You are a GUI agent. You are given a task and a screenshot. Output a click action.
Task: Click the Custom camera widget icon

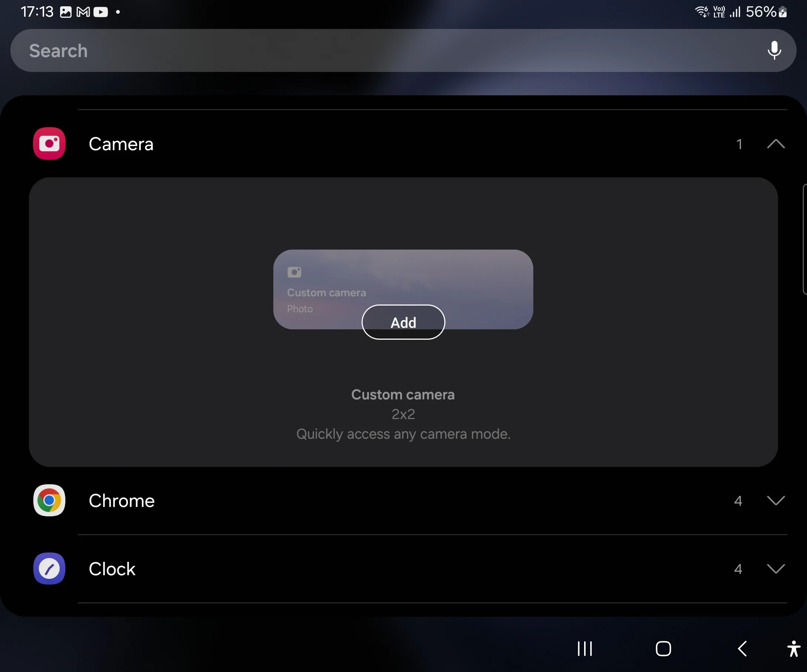[x=293, y=272]
